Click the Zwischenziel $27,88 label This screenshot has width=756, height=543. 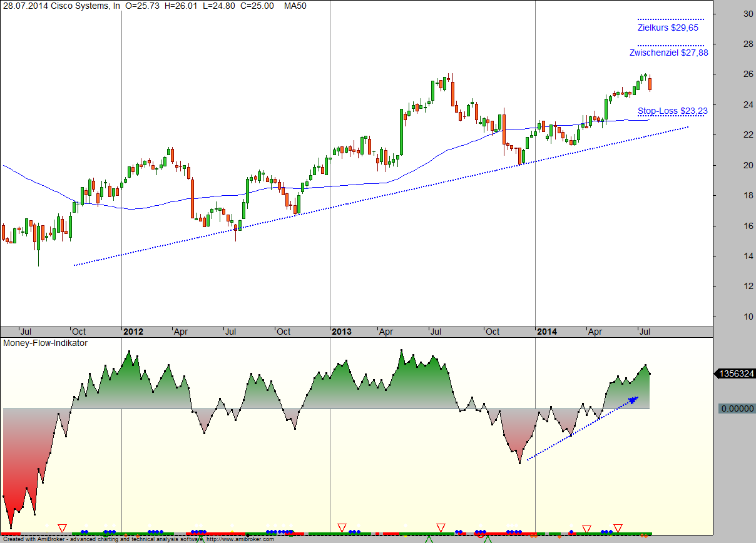669,53
